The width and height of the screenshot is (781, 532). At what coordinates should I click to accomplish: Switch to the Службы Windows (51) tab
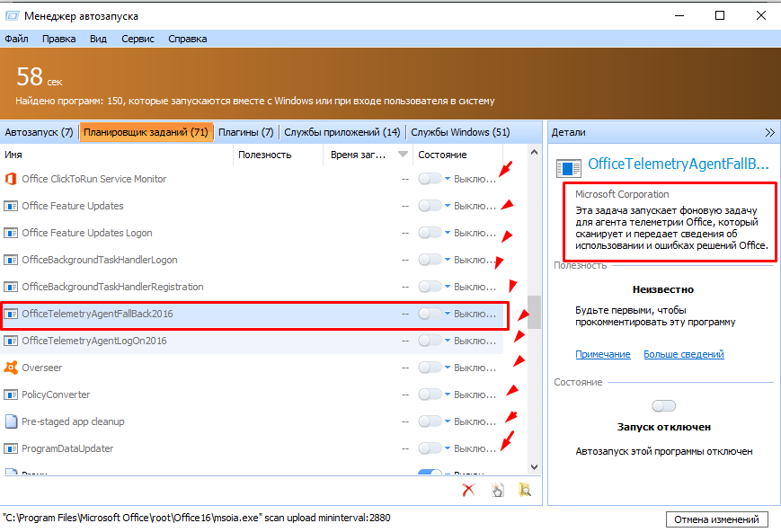[460, 132]
